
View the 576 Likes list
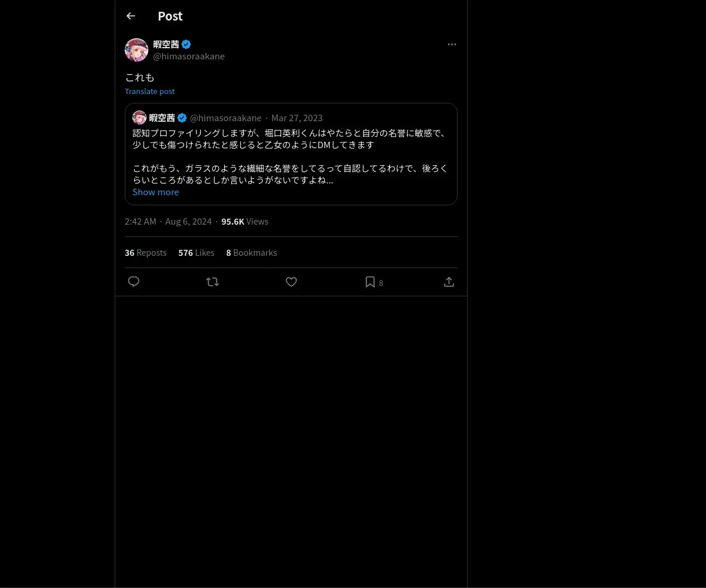click(x=197, y=252)
